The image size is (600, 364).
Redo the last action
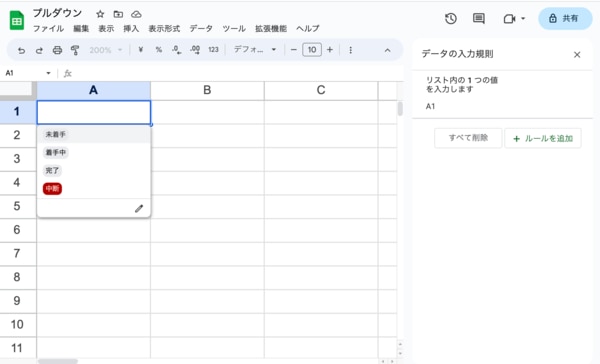point(39,50)
